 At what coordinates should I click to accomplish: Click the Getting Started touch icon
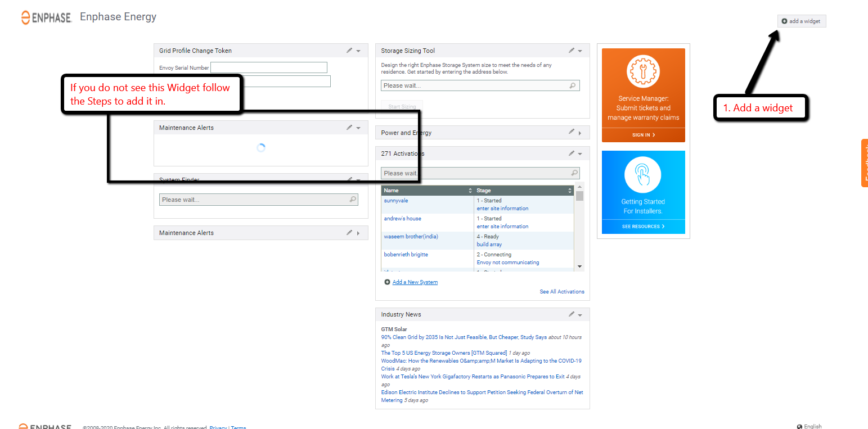tap(643, 174)
